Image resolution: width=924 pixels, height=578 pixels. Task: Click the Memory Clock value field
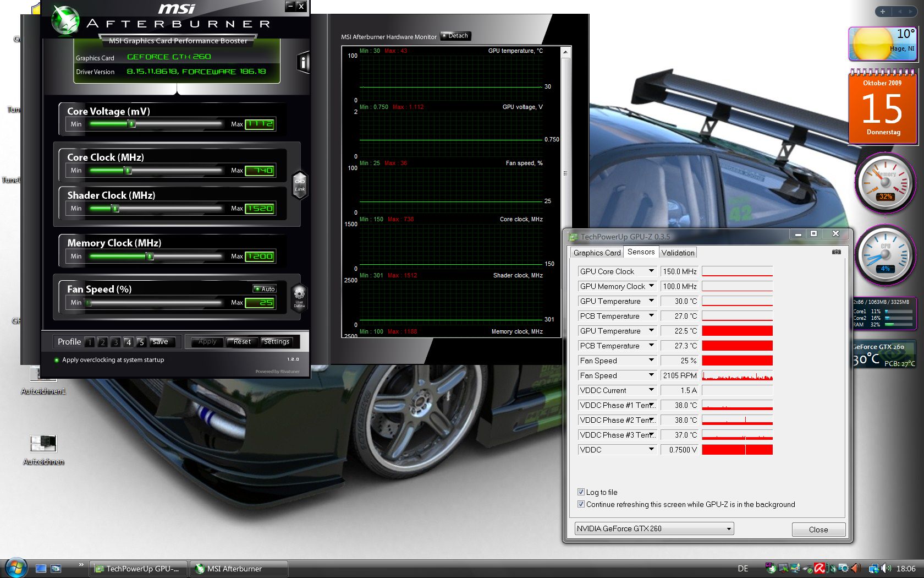point(260,256)
